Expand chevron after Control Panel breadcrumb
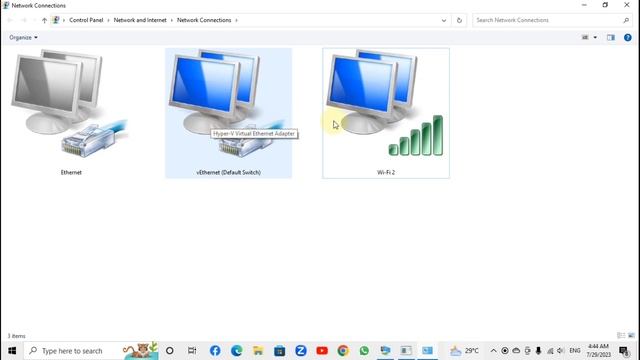The height and width of the screenshot is (360, 640). (109, 20)
